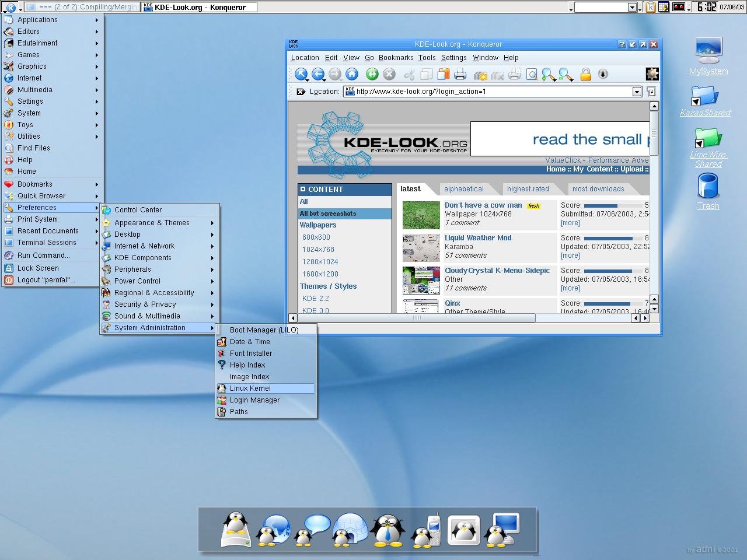Launch the penguin speech bubble chat dock icon
Image resolution: width=747 pixels, height=560 pixels.
pyautogui.click(x=312, y=529)
